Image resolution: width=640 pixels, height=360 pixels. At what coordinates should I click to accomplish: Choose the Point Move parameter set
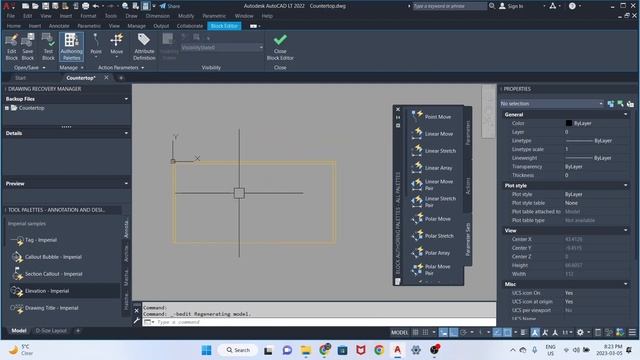pos(431,116)
